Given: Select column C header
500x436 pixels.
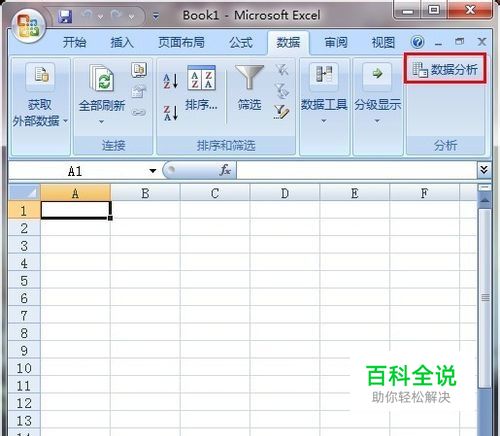Looking at the screenshot, I should click(x=215, y=193).
